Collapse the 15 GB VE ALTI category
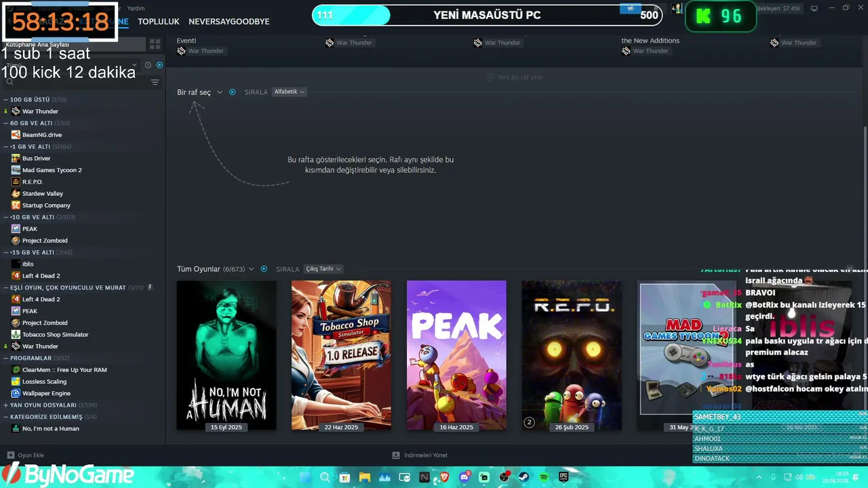 pos(6,252)
